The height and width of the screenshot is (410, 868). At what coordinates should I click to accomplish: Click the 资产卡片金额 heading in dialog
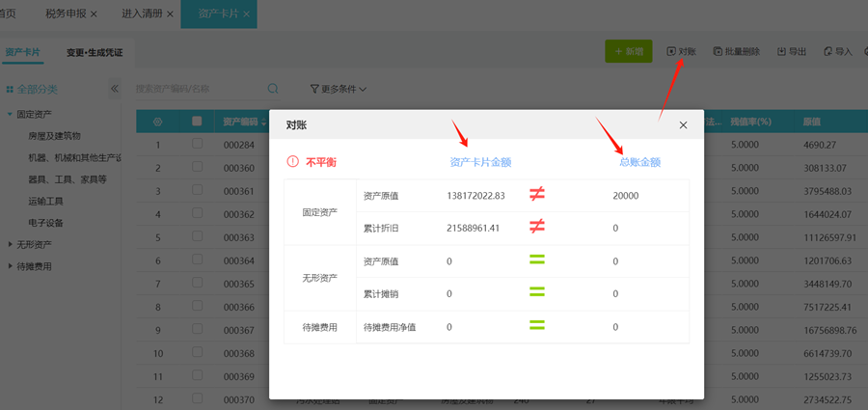[x=480, y=162]
